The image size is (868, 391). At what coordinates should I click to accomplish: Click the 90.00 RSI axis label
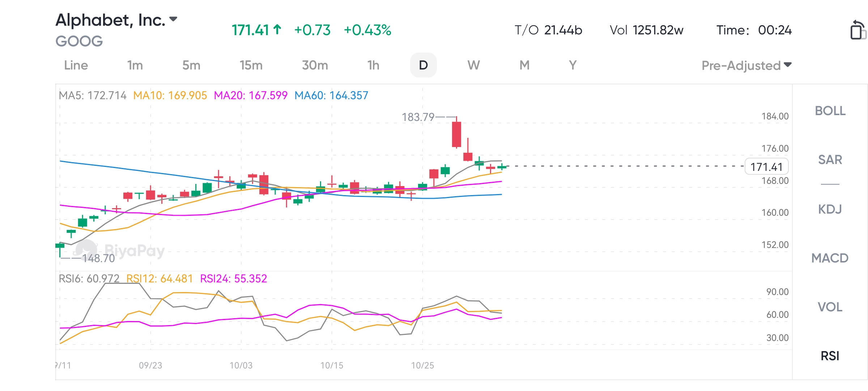(778, 292)
